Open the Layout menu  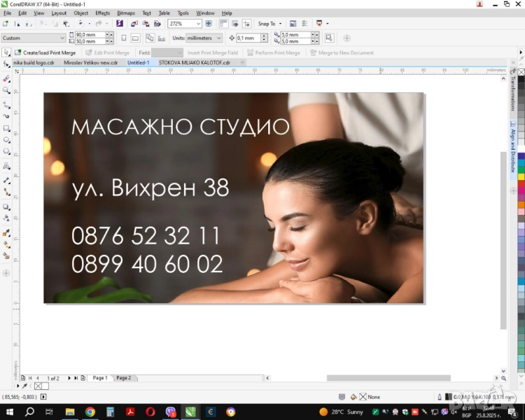59,13
